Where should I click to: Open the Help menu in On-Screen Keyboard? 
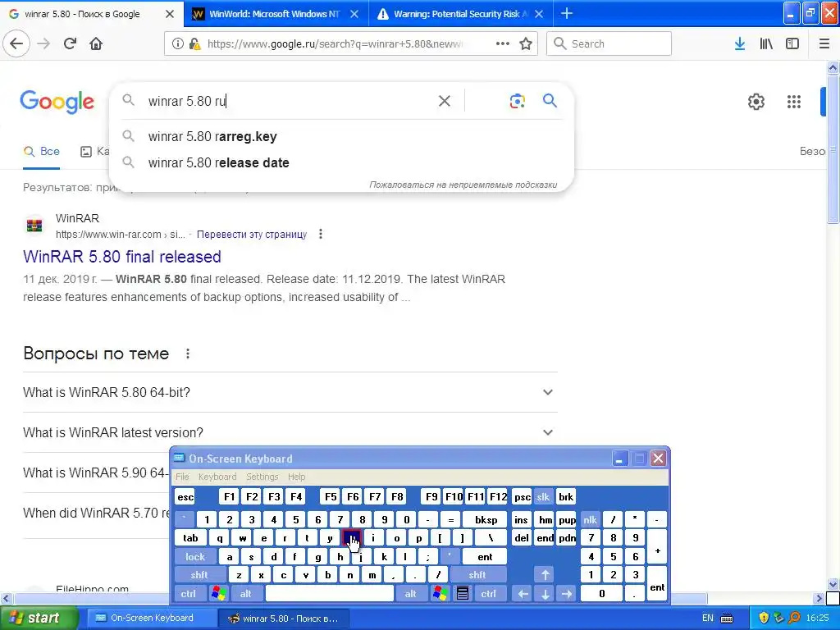[x=296, y=477]
